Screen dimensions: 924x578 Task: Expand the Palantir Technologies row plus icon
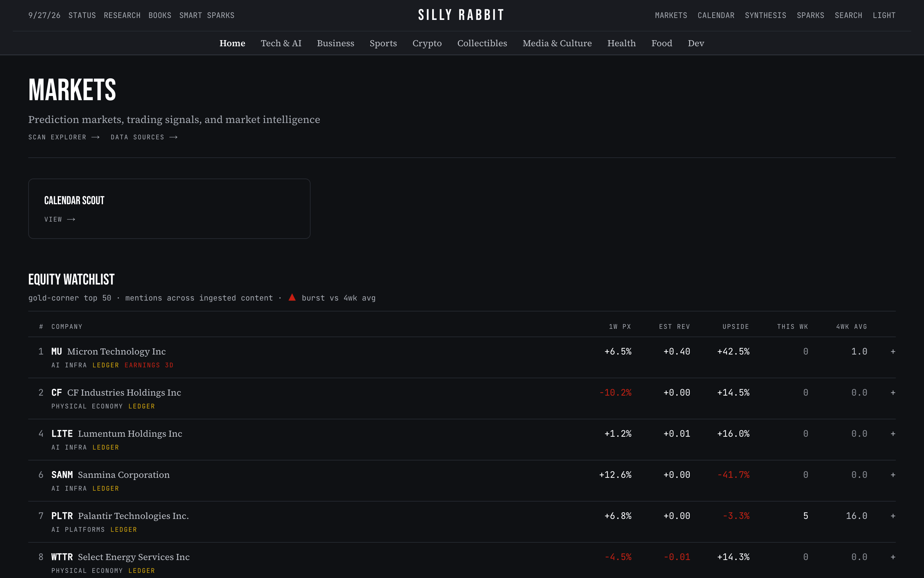coord(893,516)
